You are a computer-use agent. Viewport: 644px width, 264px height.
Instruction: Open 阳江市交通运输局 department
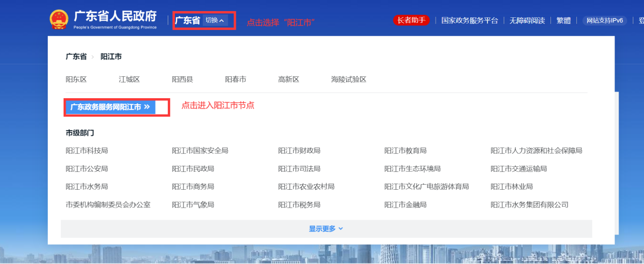tap(519, 168)
